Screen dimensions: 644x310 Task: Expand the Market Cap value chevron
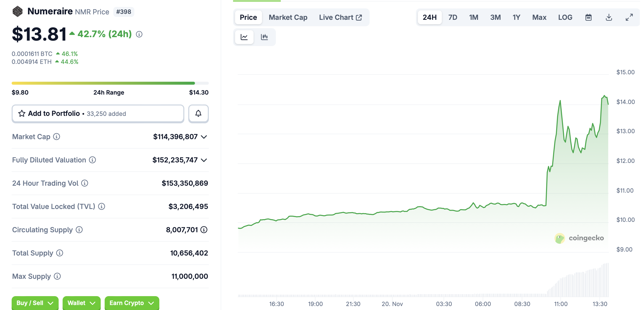(x=204, y=137)
